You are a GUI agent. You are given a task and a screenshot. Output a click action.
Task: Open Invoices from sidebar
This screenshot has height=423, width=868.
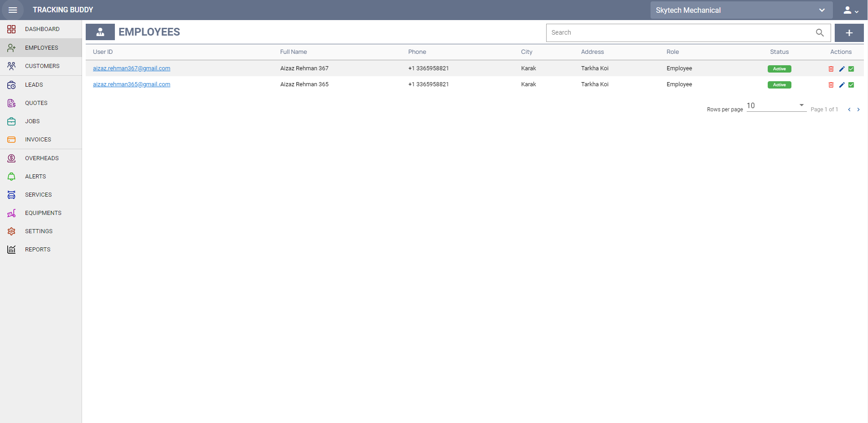coord(41,140)
